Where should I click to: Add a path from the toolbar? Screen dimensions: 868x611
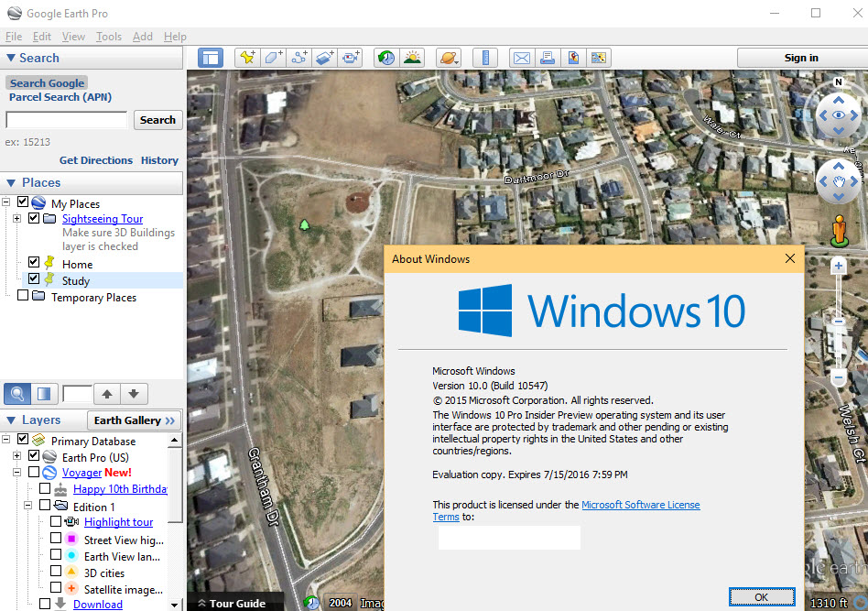point(299,58)
